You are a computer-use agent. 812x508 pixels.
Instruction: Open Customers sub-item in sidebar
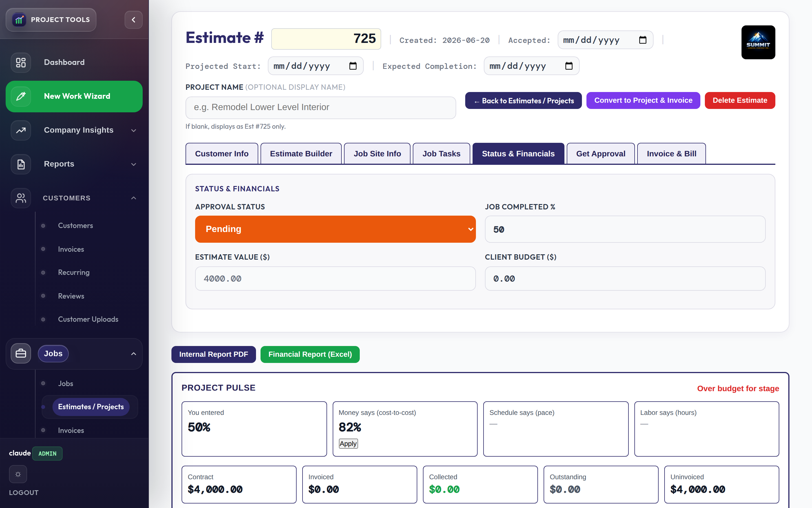pyautogui.click(x=76, y=225)
